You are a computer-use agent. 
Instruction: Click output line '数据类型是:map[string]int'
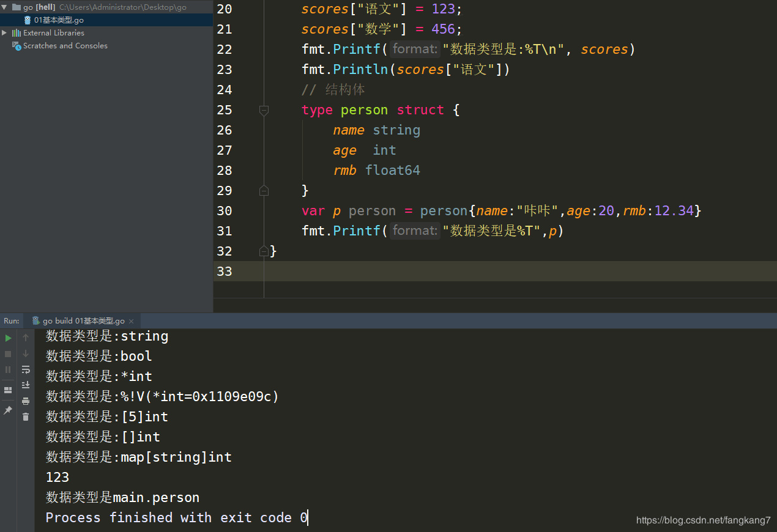point(139,457)
